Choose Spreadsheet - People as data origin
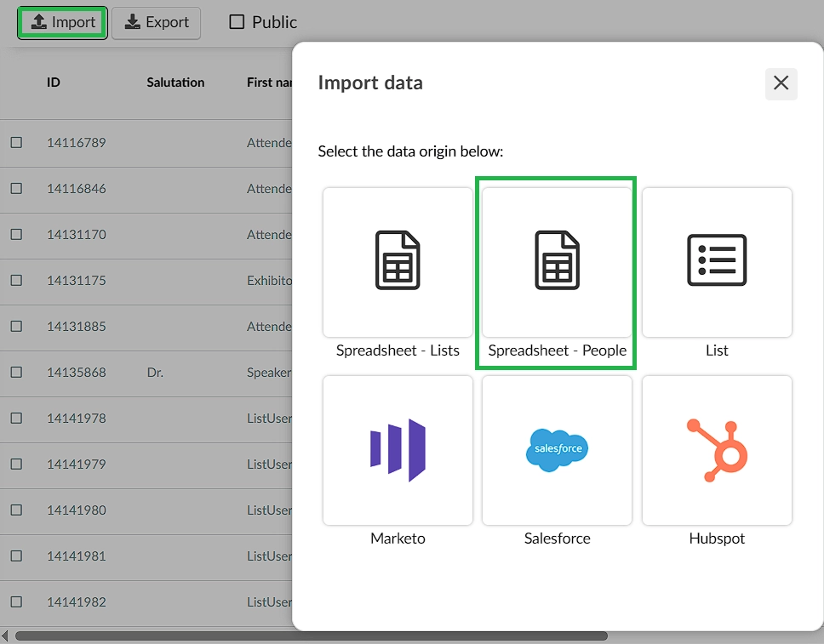The width and height of the screenshot is (824, 644). 557,263
